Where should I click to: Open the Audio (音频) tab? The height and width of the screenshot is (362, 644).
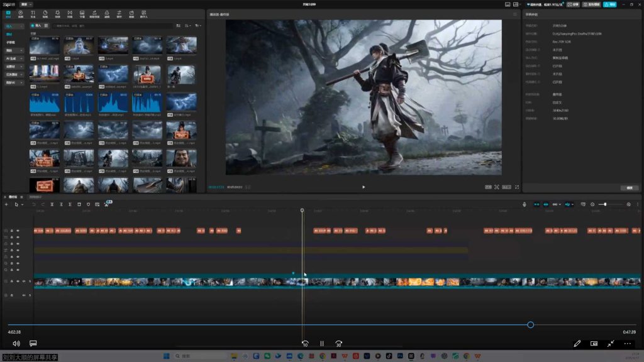tap(21, 14)
